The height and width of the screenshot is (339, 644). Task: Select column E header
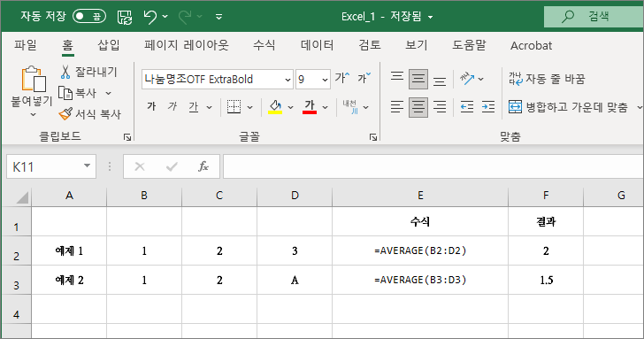(419, 196)
